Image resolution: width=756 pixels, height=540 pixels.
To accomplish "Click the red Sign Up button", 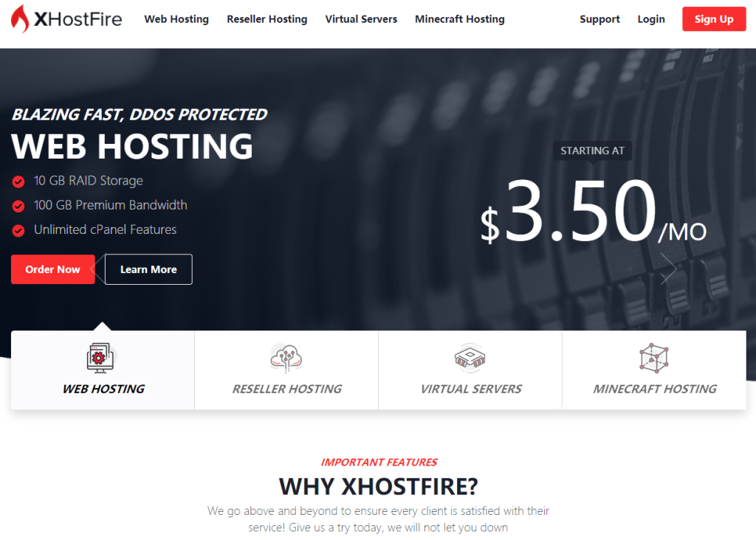I will (714, 19).
